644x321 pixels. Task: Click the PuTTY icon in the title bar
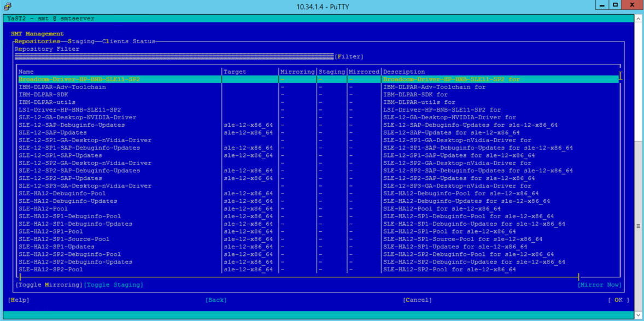click(8, 6)
